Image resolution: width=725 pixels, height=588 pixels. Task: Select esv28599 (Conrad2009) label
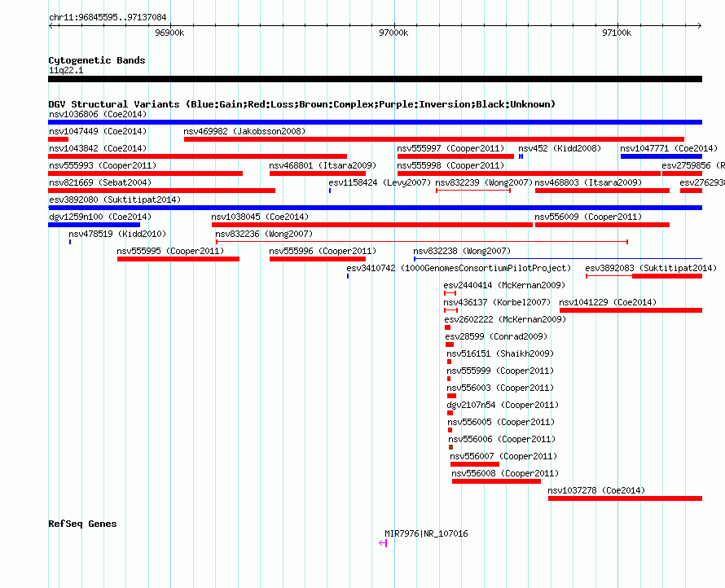pos(497,336)
